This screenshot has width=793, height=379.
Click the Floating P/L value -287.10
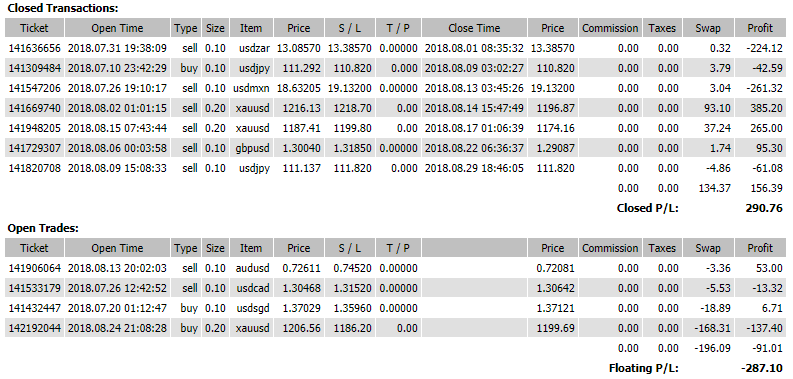tap(762, 368)
